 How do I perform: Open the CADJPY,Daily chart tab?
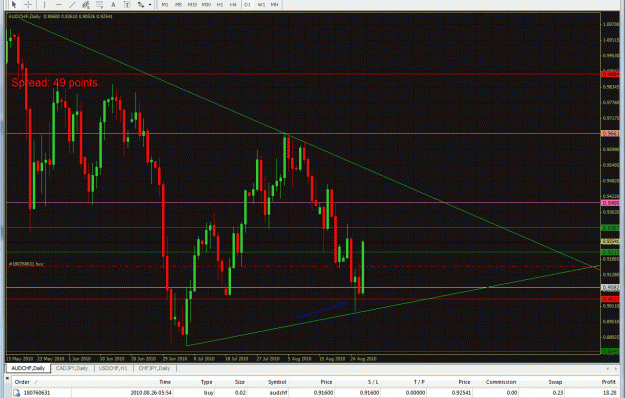[72, 368]
